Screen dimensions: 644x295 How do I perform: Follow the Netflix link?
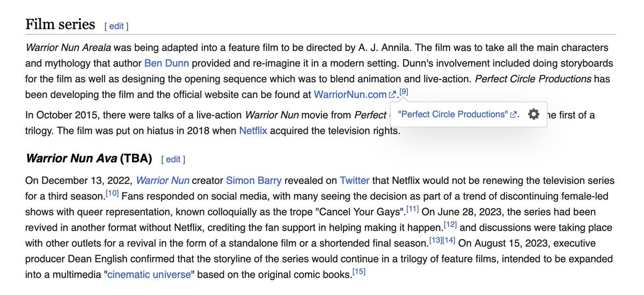253,131
